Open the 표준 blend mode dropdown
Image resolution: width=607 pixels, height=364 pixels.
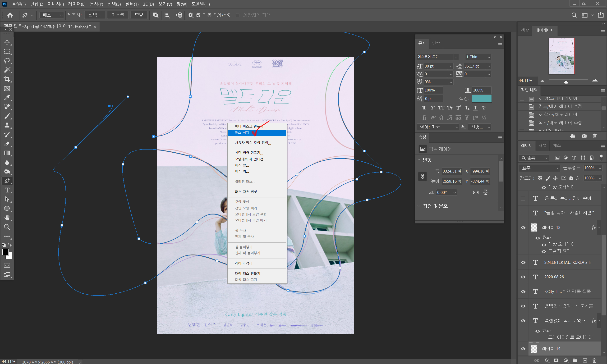coord(539,168)
